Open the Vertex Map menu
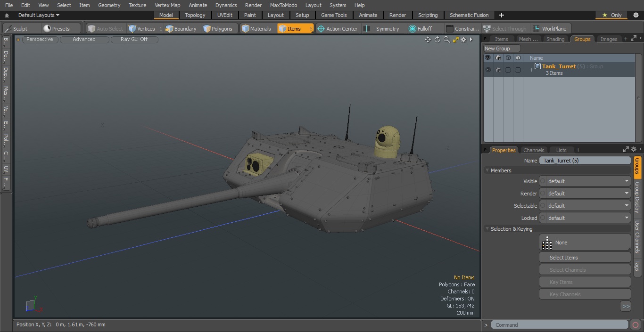The height and width of the screenshot is (332, 644). click(x=167, y=5)
